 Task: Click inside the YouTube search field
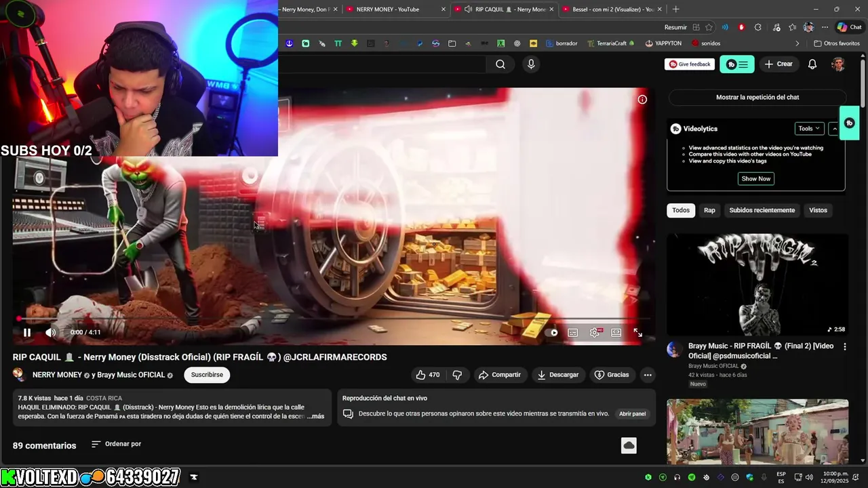382,64
